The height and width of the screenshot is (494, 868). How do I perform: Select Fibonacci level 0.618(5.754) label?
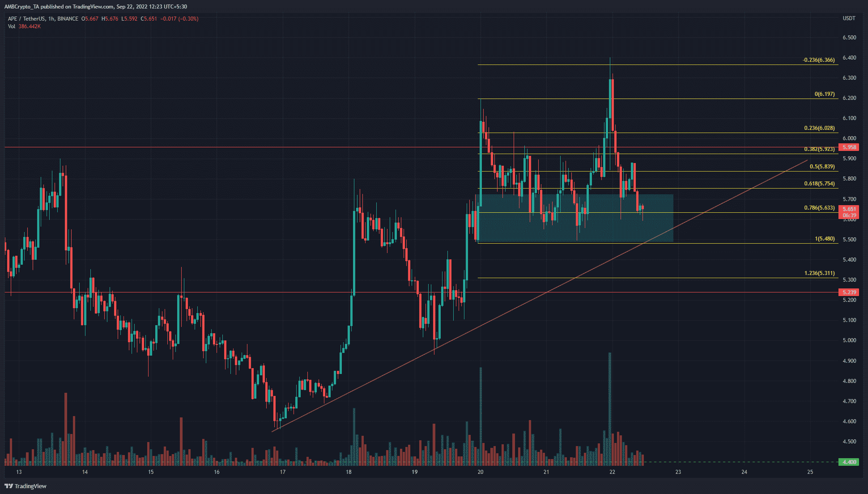click(x=819, y=184)
